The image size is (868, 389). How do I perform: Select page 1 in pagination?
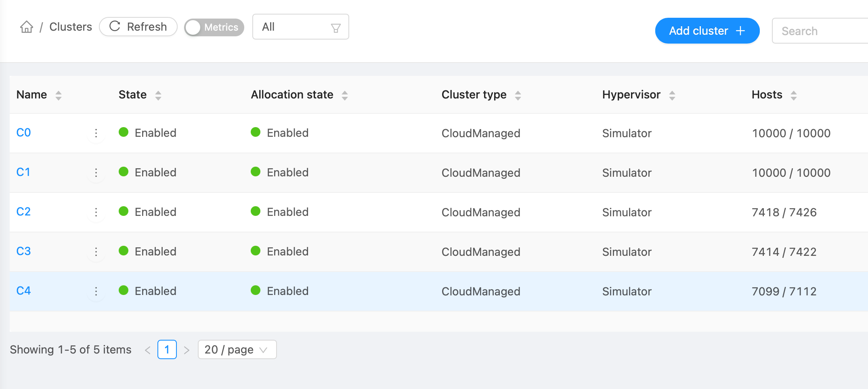click(167, 349)
